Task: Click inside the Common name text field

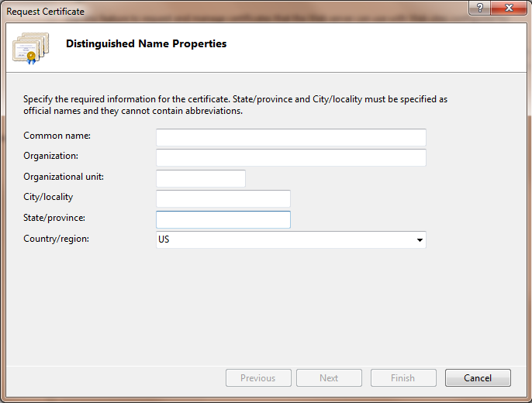Action: coord(291,137)
